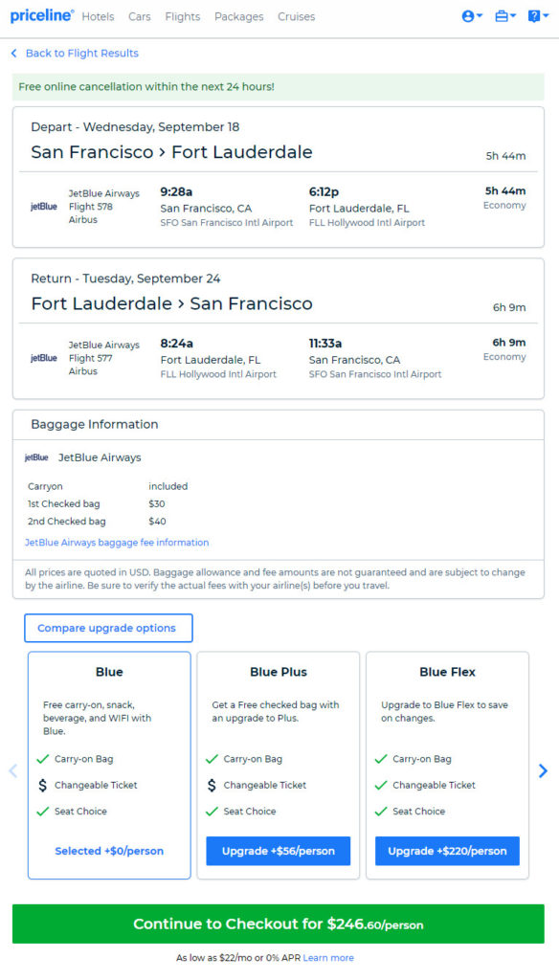
Task: Open the Cars tab
Action: tap(140, 17)
